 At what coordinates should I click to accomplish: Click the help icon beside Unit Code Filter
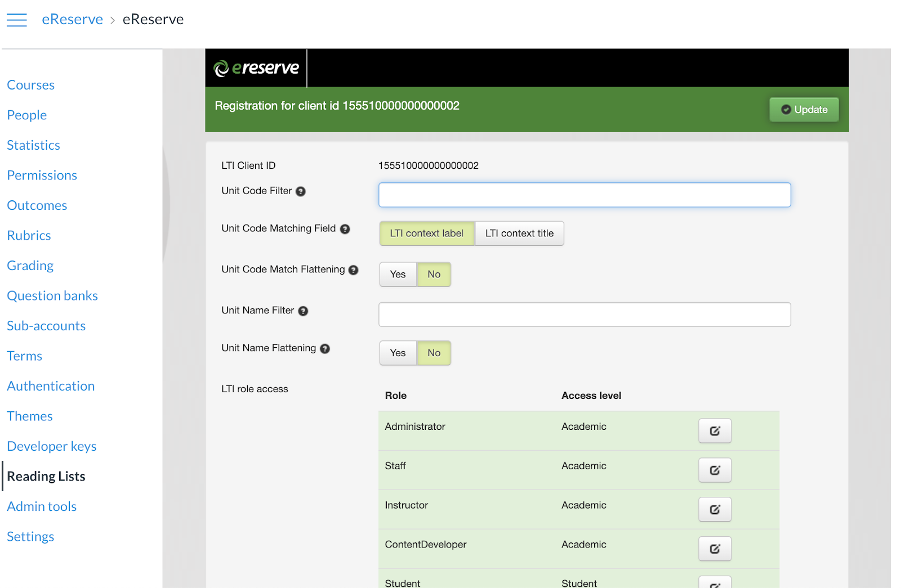pyautogui.click(x=301, y=191)
